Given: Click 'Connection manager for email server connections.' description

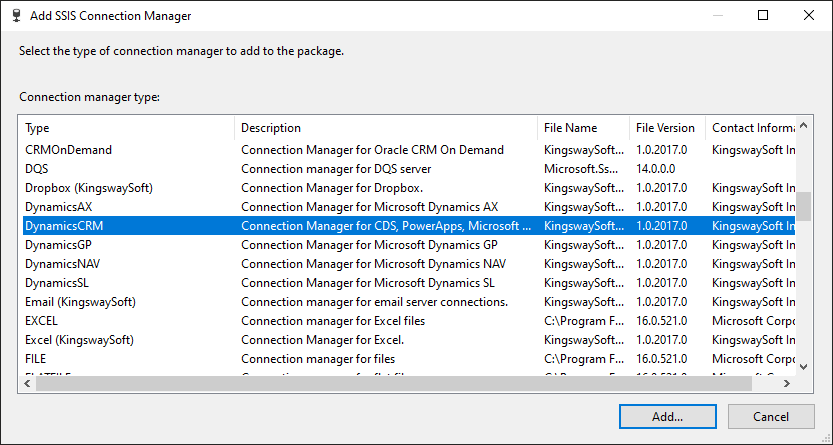Looking at the screenshot, I should (375, 302).
